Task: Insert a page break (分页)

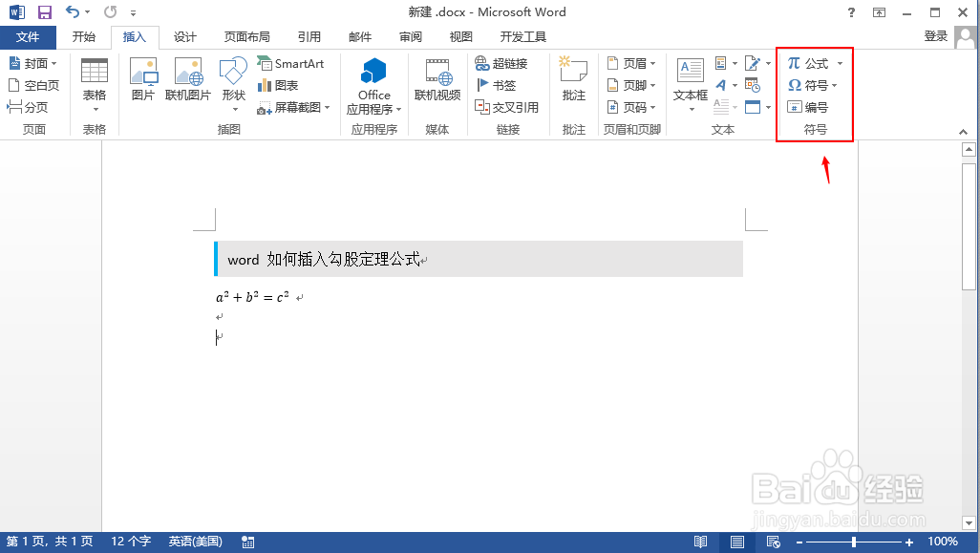Action: [28, 107]
